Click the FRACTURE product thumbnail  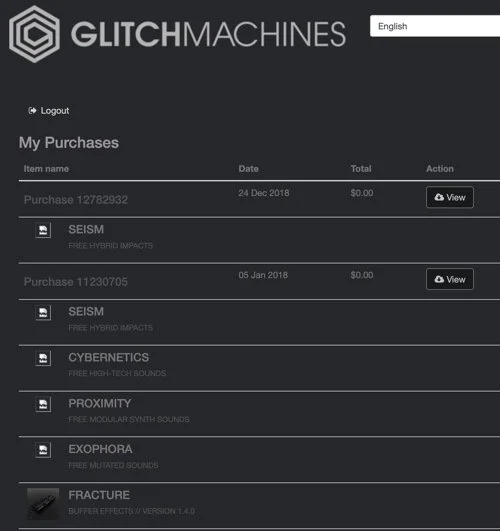point(43,504)
